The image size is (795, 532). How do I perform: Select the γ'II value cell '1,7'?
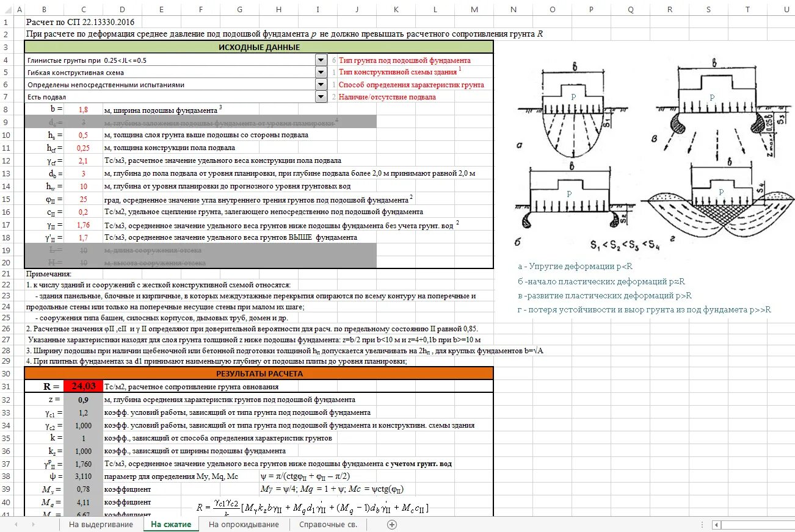pos(83,238)
